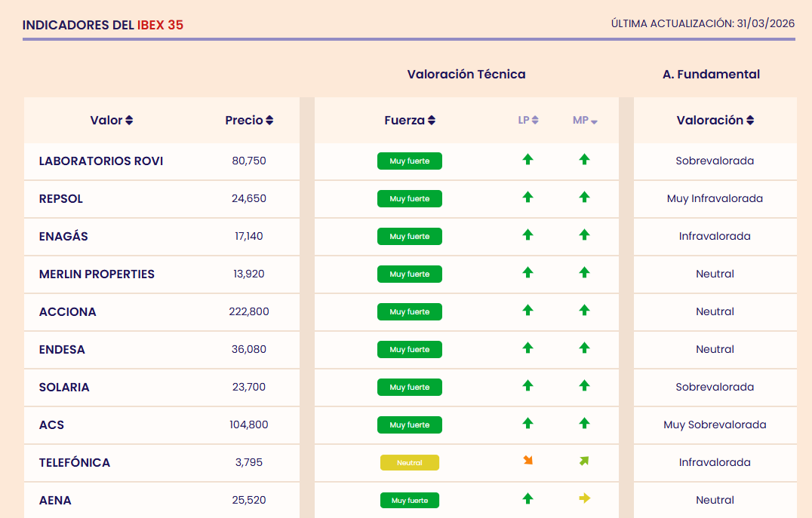The image size is (812, 518).
Task: Sort table by Valor column
Action: pyautogui.click(x=112, y=121)
